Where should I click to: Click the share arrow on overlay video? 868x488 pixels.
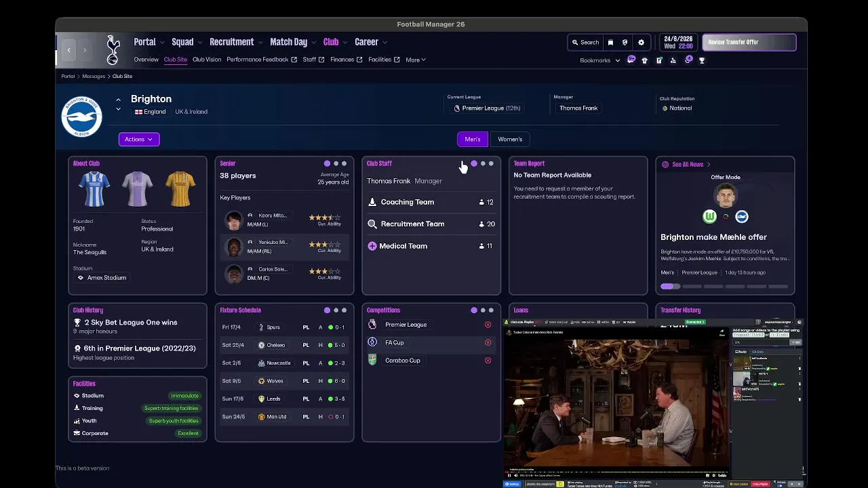[x=722, y=332]
